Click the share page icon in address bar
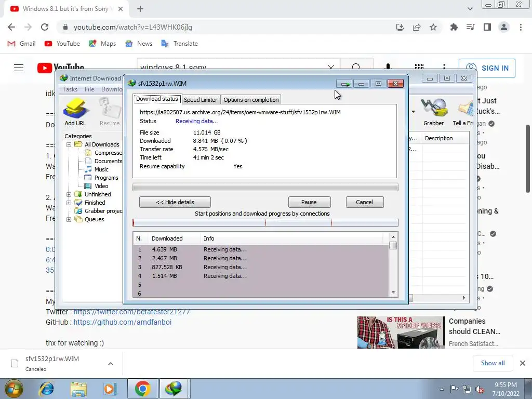 (x=417, y=27)
